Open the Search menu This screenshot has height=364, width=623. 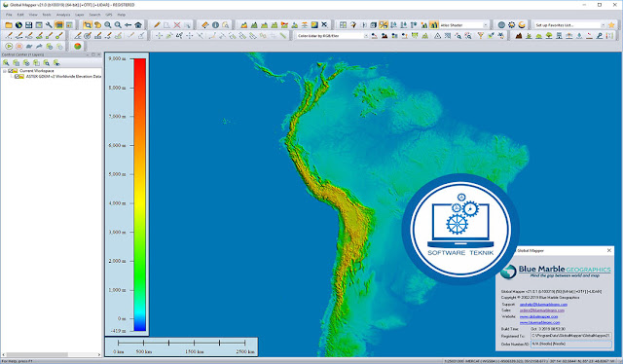[94, 15]
